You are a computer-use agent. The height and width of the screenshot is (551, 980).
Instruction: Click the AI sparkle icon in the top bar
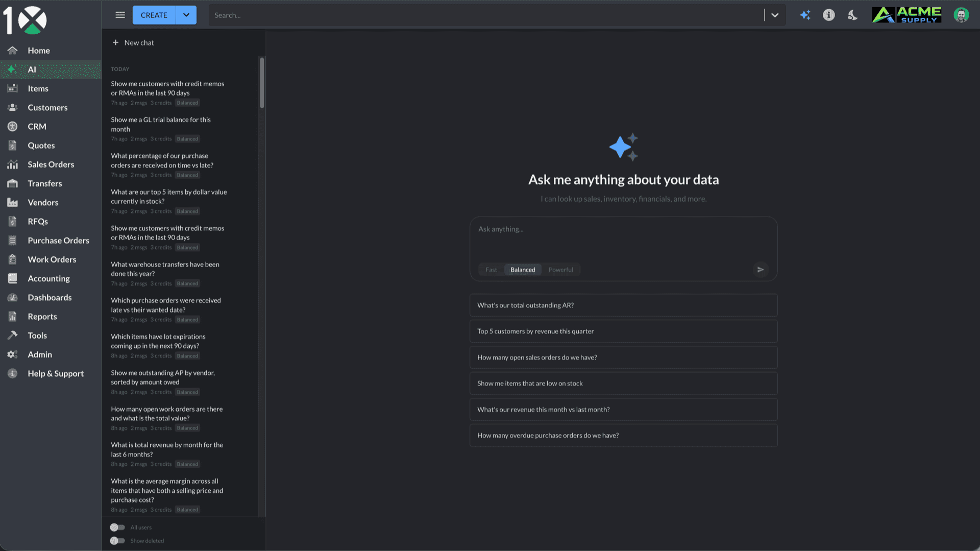[805, 15]
